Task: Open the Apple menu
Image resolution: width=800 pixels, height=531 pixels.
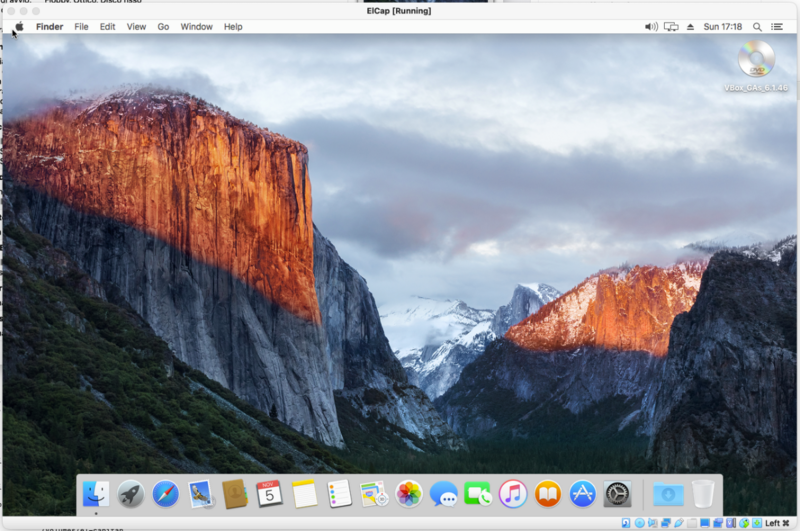Action: [18, 27]
